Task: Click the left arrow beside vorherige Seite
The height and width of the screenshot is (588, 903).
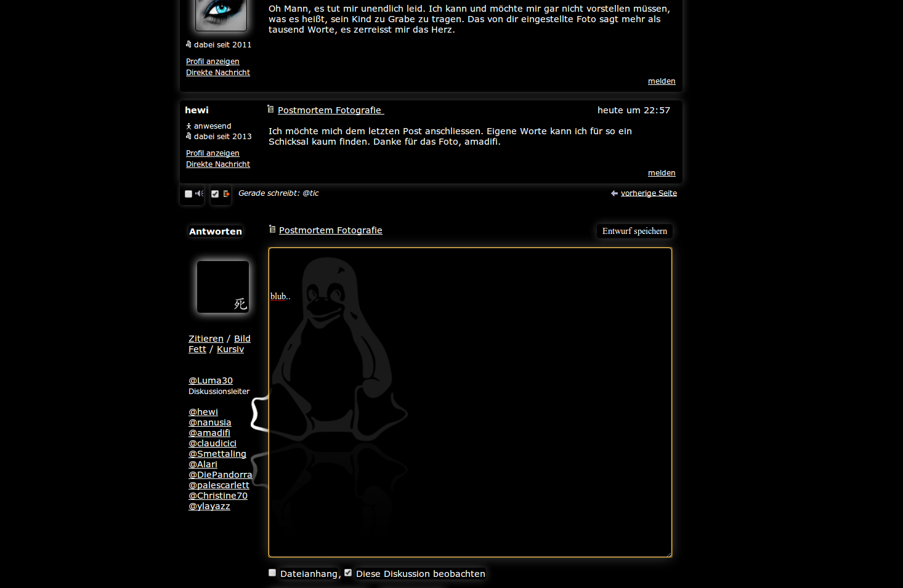Action: [614, 193]
